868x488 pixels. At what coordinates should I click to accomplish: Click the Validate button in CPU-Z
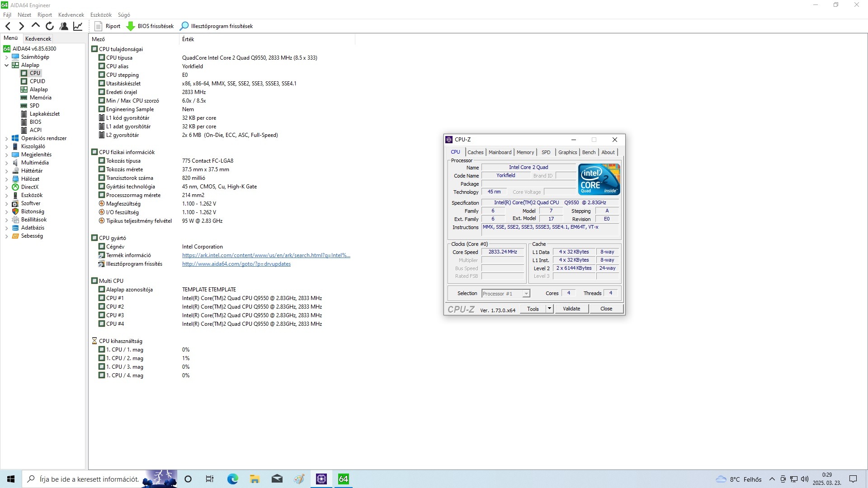click(571, 309)
